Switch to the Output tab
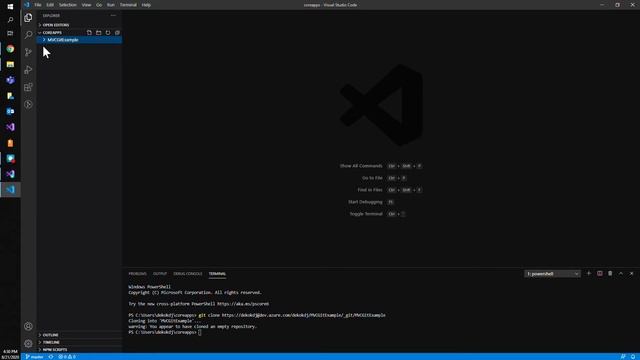 [x=160, y=273]
